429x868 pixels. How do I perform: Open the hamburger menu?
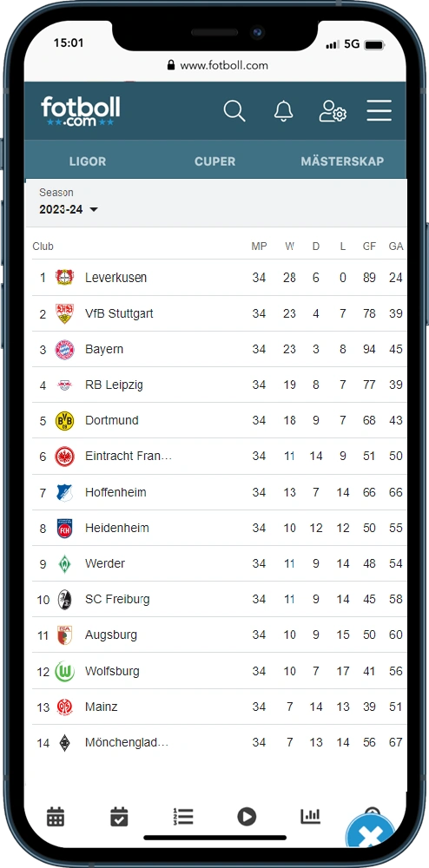[x=379, y=111]
